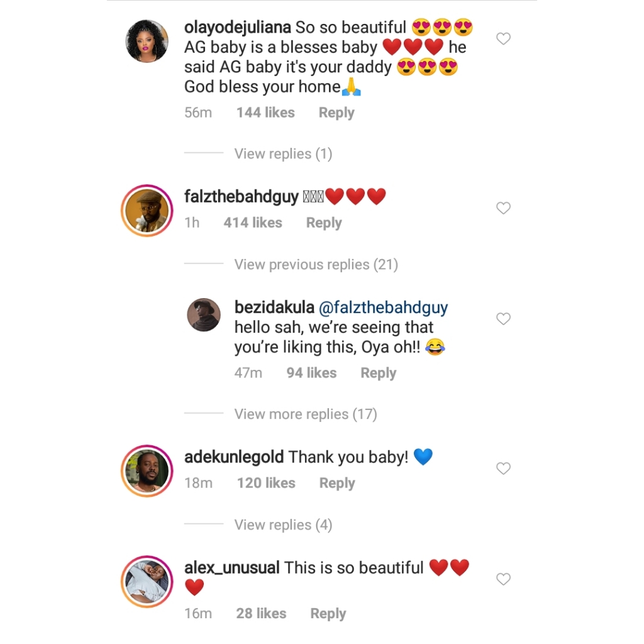The image size is (644, 644).
Task: Reply to alex_unusual's comment
Action: click(x=328, y=613)
